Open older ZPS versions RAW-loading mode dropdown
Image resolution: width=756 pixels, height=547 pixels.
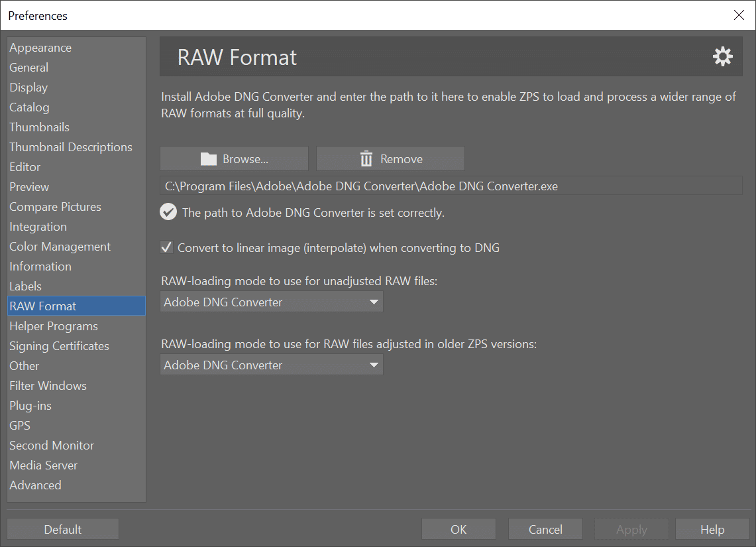point(272,365)
